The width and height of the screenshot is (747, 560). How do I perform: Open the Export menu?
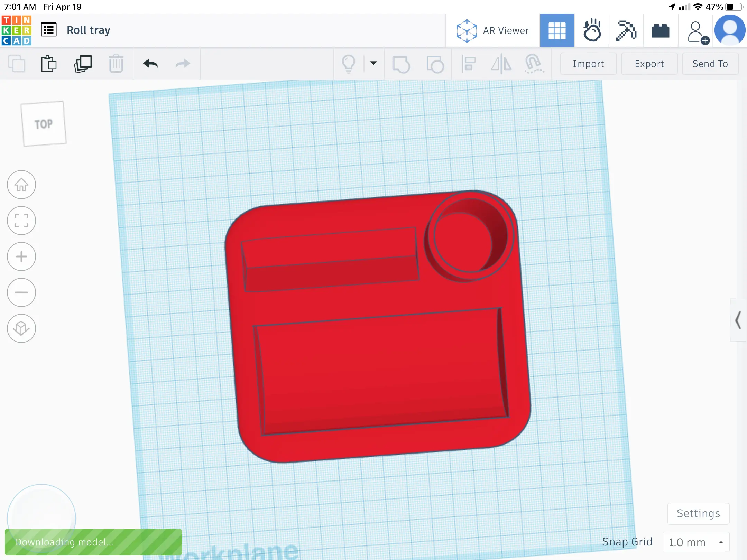click(649, 64)
